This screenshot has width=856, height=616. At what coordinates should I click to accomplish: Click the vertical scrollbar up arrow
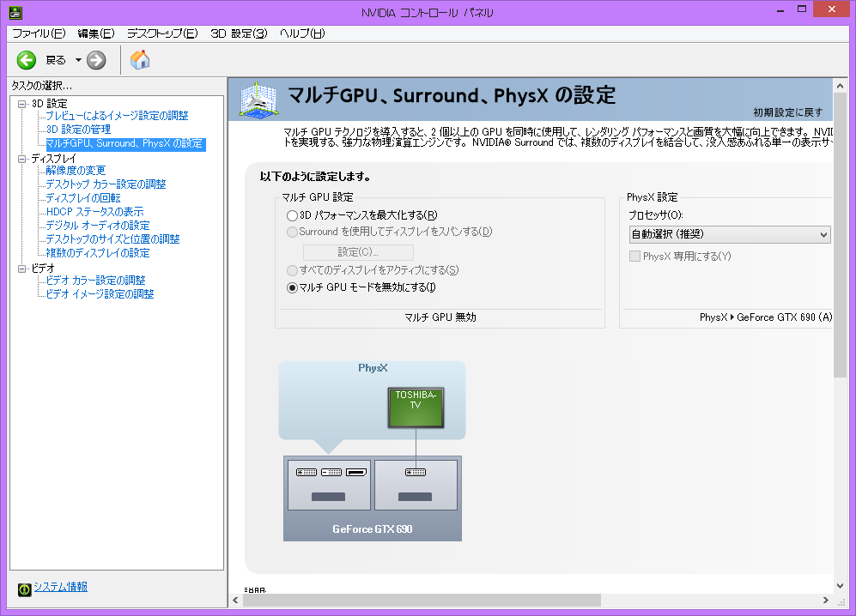pyautogui.click(x=840, y=86)
